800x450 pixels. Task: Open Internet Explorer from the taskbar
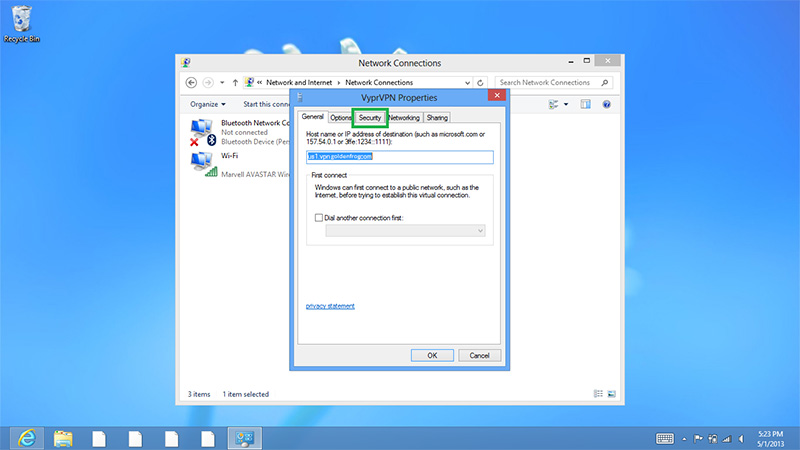tap(27, 438)
